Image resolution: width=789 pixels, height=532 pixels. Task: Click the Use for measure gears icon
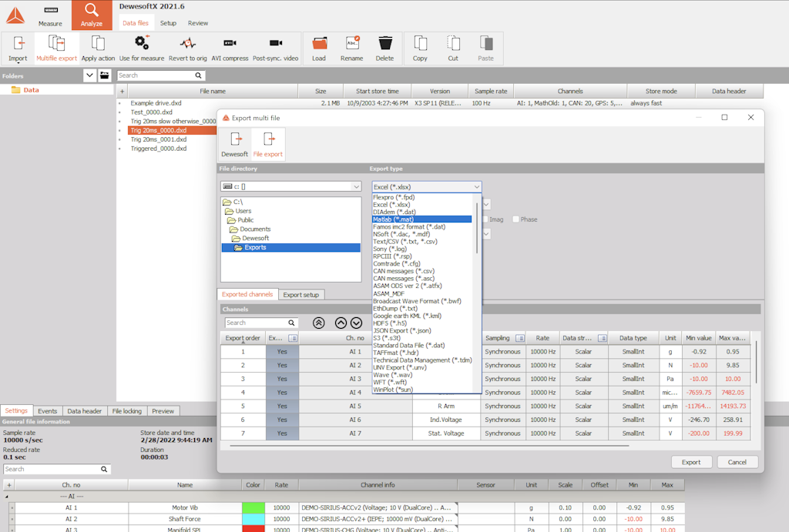[x=142, y=43]
